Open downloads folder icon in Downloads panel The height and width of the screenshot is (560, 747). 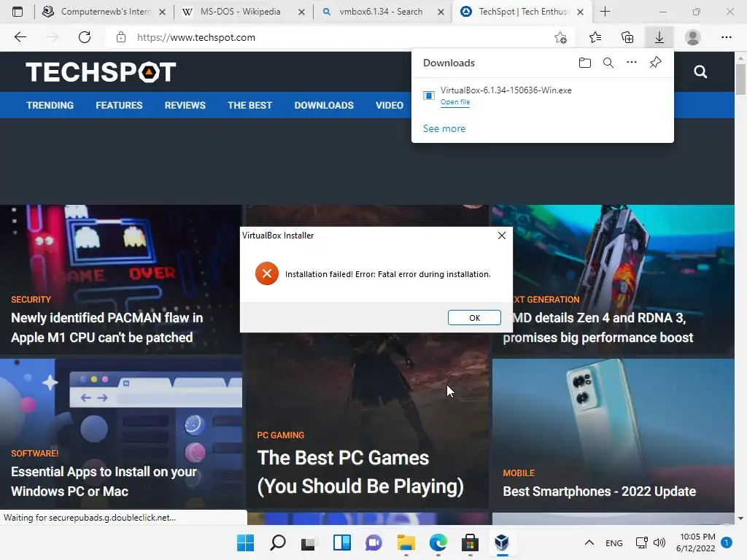585,63
